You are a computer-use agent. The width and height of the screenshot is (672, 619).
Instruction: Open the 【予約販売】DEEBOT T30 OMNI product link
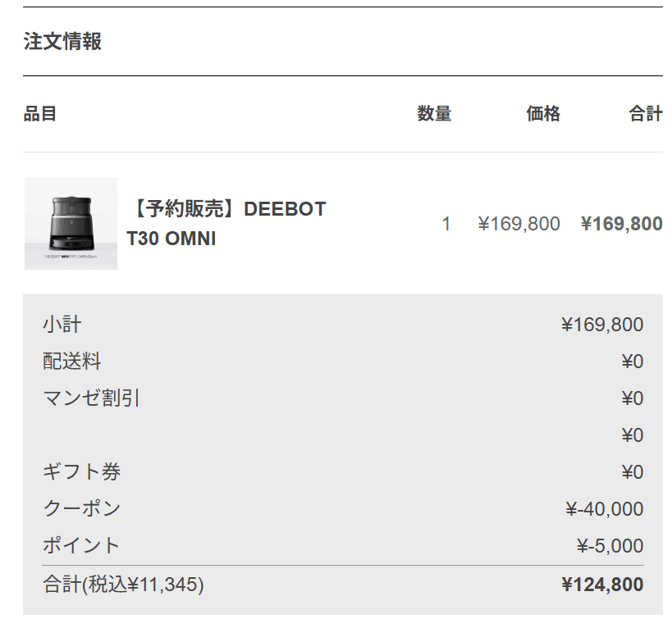pos(226,224)
